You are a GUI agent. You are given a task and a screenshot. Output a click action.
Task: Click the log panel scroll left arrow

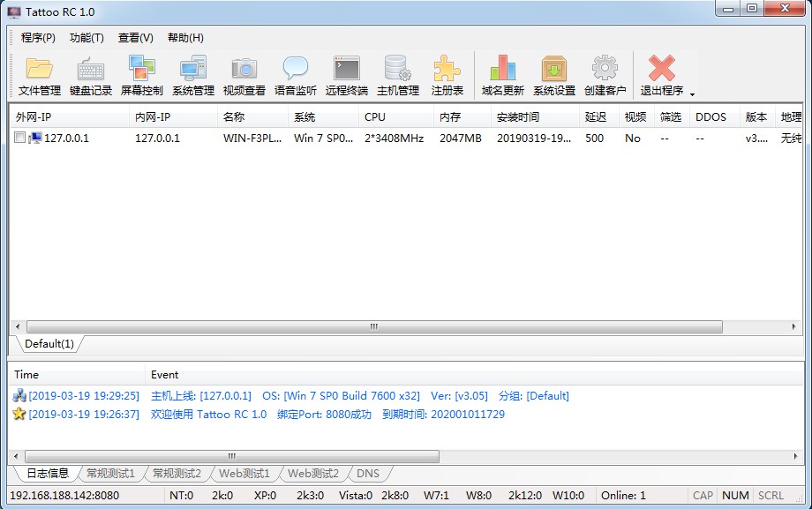point(16,456)
